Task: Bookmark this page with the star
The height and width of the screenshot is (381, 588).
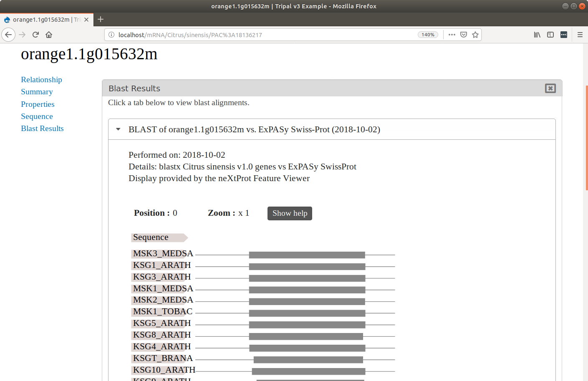Action: (475, 35)
